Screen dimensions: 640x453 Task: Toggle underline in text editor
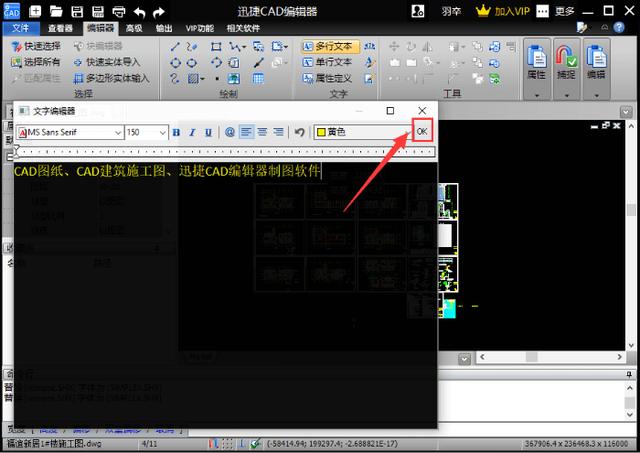pos(208,132)
